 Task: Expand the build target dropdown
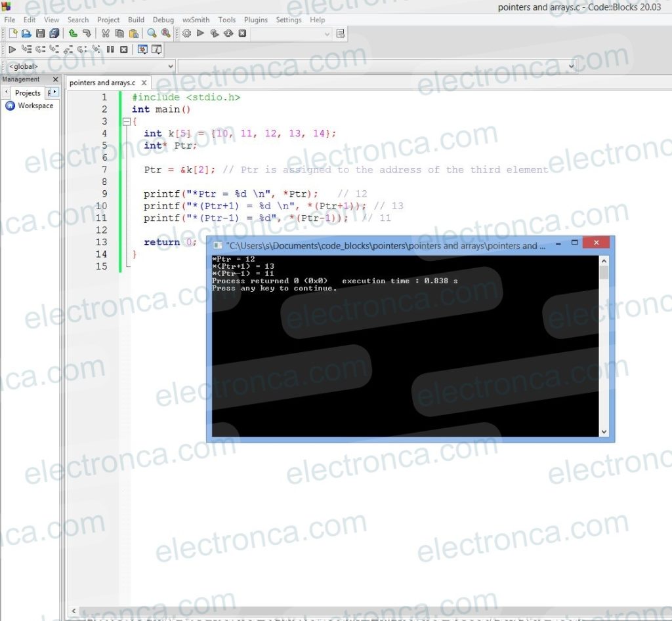327,33
